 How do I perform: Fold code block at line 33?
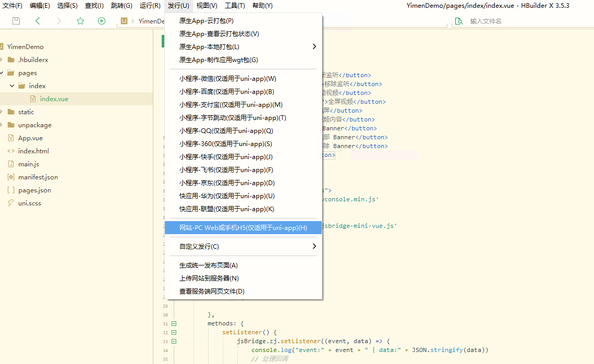[174, 341]
